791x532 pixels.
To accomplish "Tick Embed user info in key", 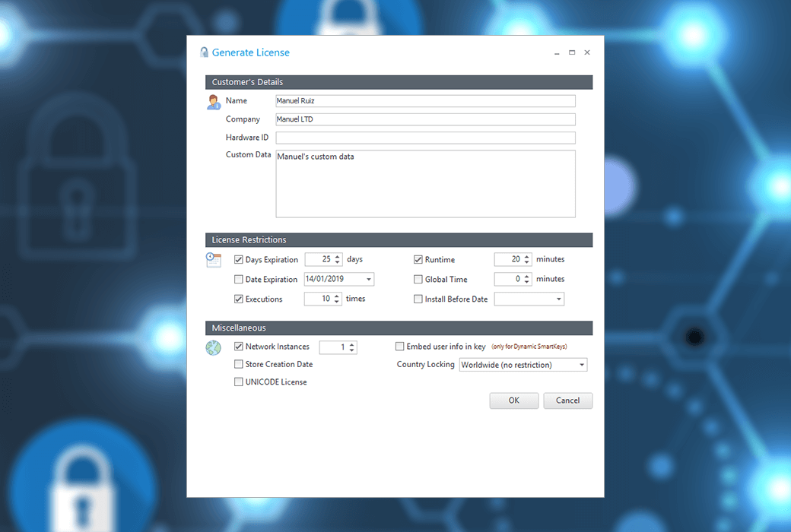I will click(x=400, y=347).
